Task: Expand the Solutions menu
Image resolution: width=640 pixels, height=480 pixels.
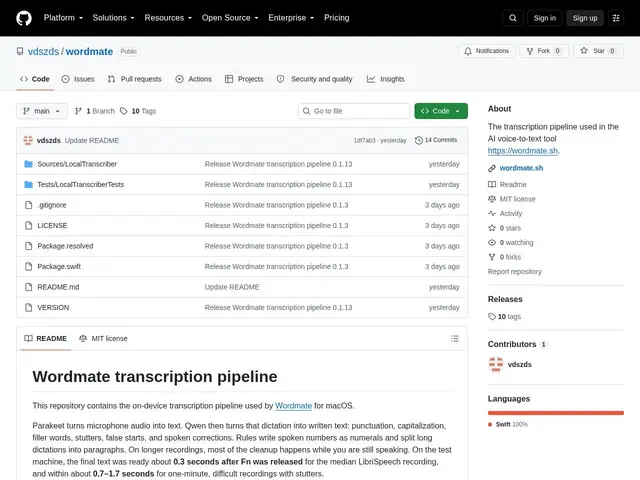Action: click(113, 18)
